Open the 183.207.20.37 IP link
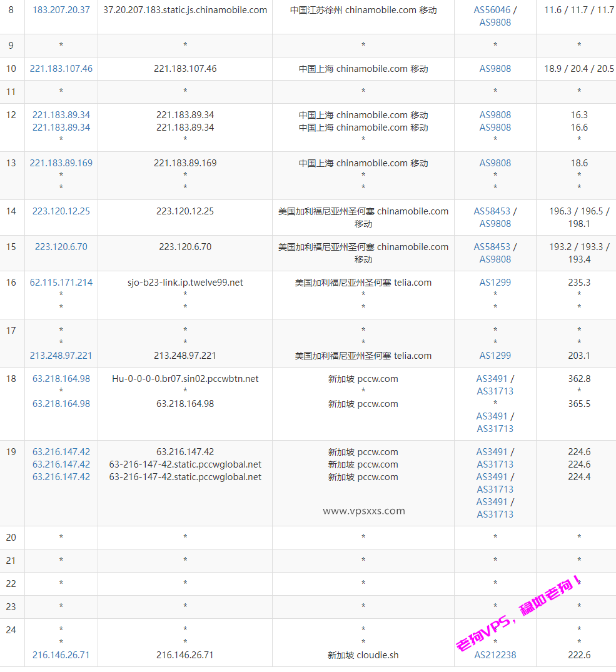This screenshot has width=616, height=672. [x=61, y=10]
